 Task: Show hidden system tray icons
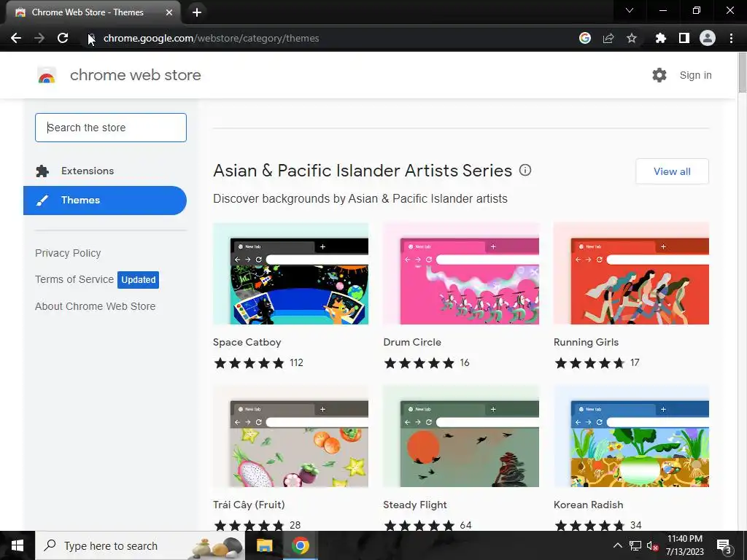click(x=617, y=545)
